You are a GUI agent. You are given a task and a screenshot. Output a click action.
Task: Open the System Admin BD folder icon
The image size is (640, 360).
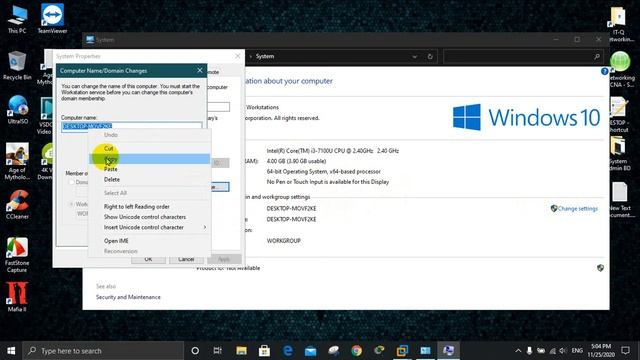tap(620, 153)
